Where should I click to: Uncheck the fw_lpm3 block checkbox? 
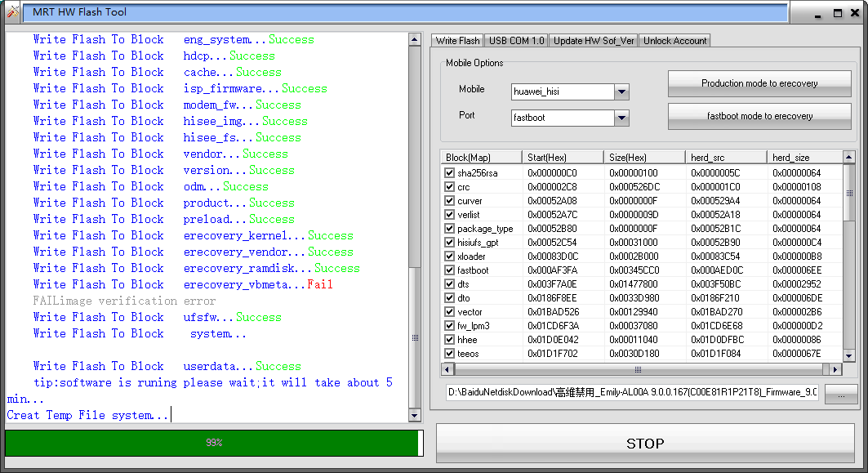coord(449,326)
